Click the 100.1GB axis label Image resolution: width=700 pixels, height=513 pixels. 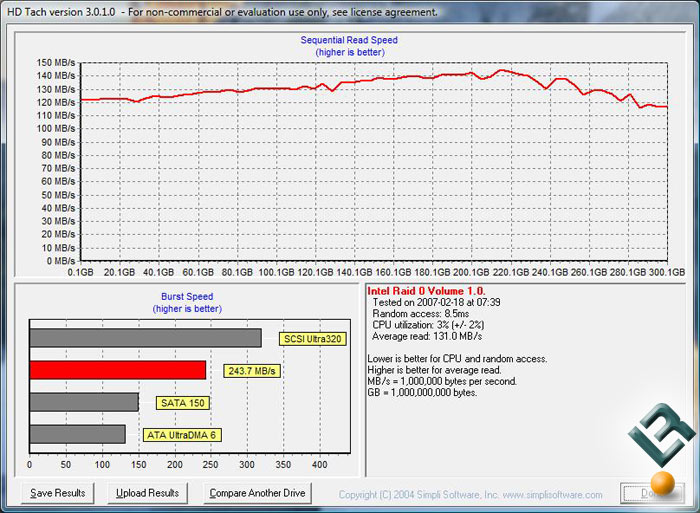(276, 272)
